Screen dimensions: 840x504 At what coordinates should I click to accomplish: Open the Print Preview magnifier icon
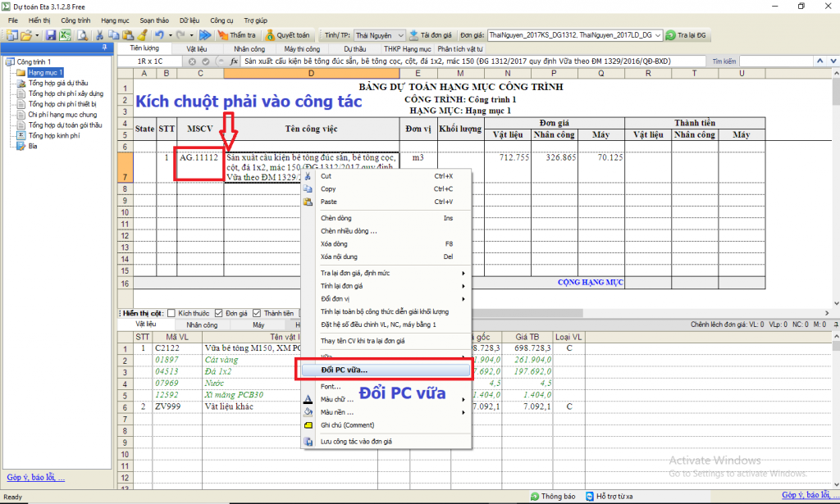82,35
